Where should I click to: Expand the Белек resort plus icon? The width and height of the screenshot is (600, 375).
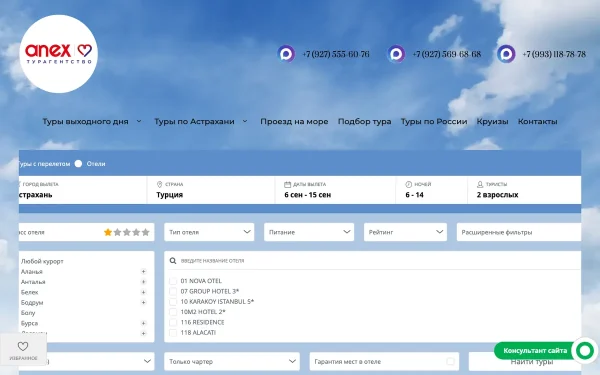click(x=143, y=292)
